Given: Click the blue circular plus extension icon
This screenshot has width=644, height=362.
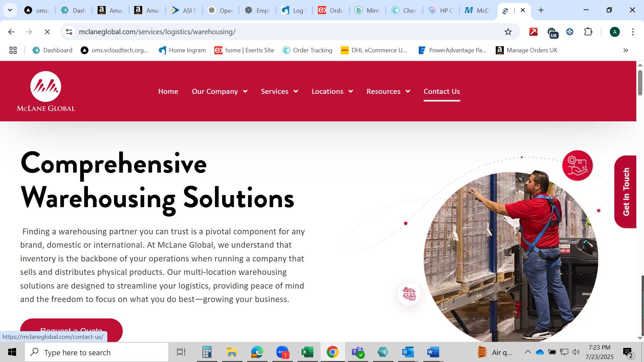Looking at the screenshot, I should 570,32.
